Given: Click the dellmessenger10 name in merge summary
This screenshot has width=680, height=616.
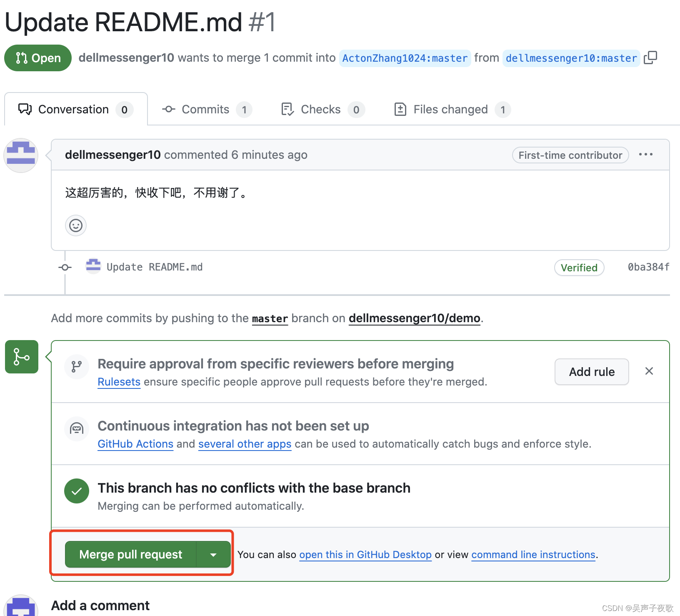Looking at the screenshot, I should pyautogui.click(x=126, y=58).
